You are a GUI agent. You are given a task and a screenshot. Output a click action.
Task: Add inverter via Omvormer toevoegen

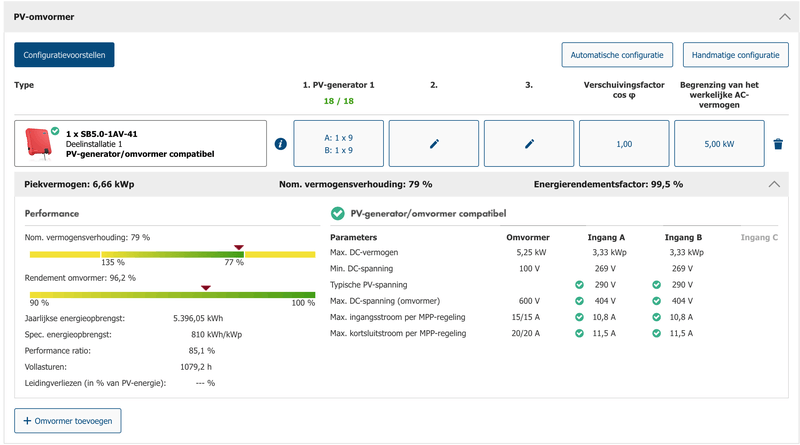[68, 419]
